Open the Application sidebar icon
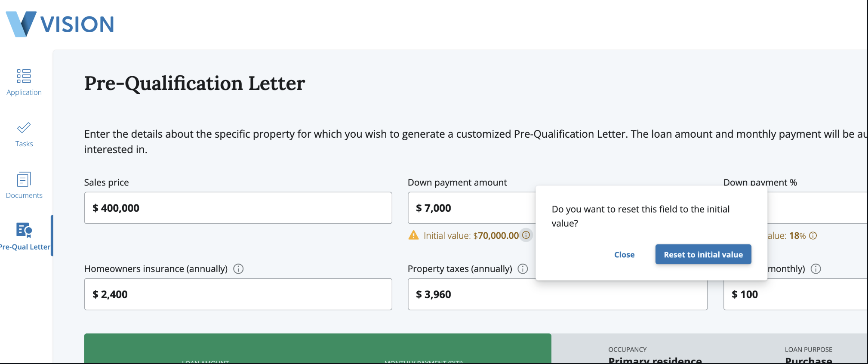The width and height of the screenshot is (868, 364). click(24, 76)
